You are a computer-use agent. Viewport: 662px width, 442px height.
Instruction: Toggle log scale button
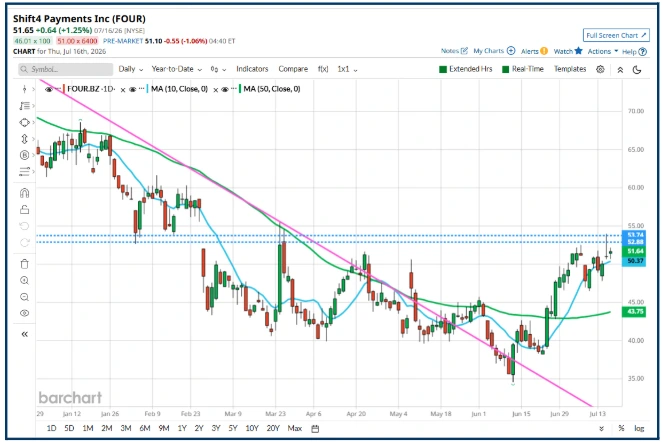point(639,428)
